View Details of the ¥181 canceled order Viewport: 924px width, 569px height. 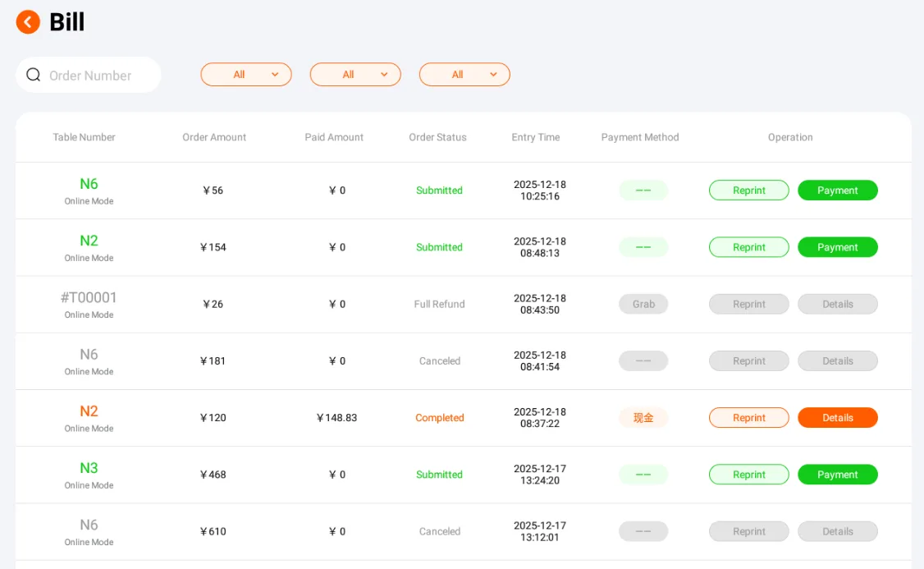(x=837, y=360)
